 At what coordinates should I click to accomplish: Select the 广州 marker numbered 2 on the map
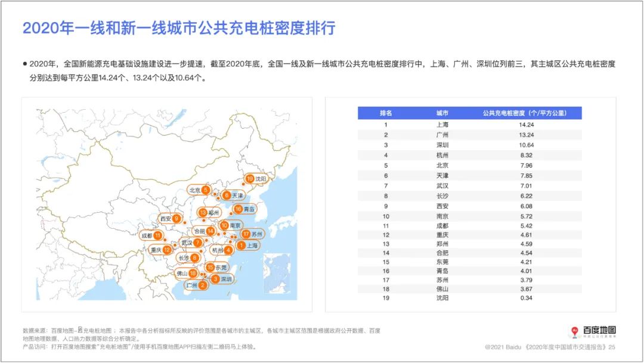pos(196,285)
